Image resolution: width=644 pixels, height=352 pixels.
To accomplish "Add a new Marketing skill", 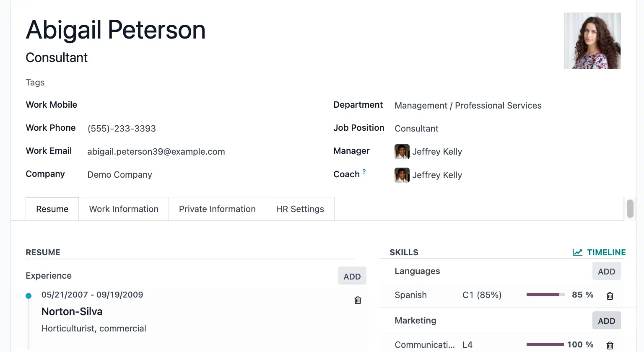I will pyautogui.click(x=606, y=321).
